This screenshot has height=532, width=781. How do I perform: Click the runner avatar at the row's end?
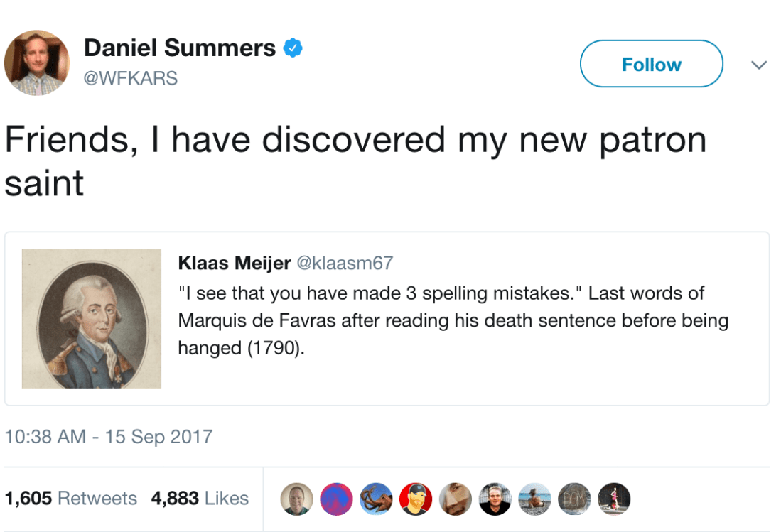click(612, 499)
